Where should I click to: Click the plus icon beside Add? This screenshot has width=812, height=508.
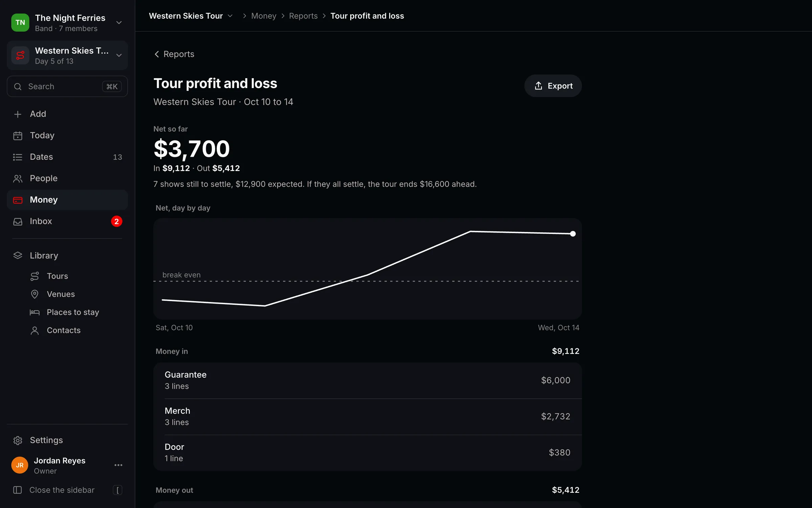click(18, 114)
